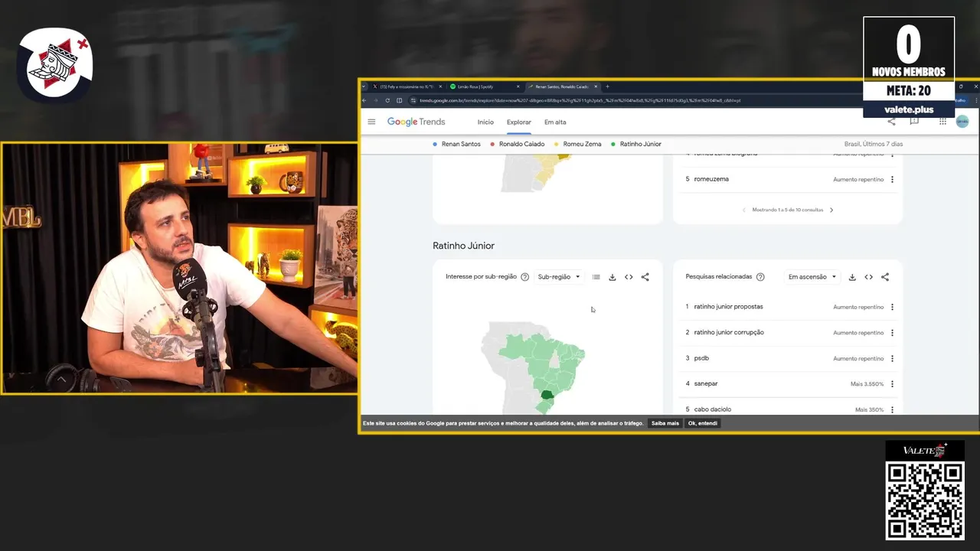Toggle list view for sub-region interest

pyautogui.click(x=596, y=277)
